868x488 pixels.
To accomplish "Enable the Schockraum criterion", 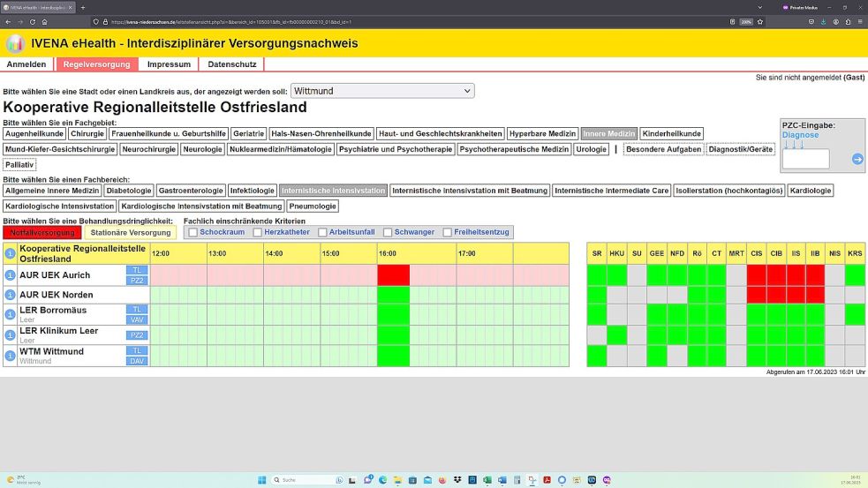I will coord(192,232).
